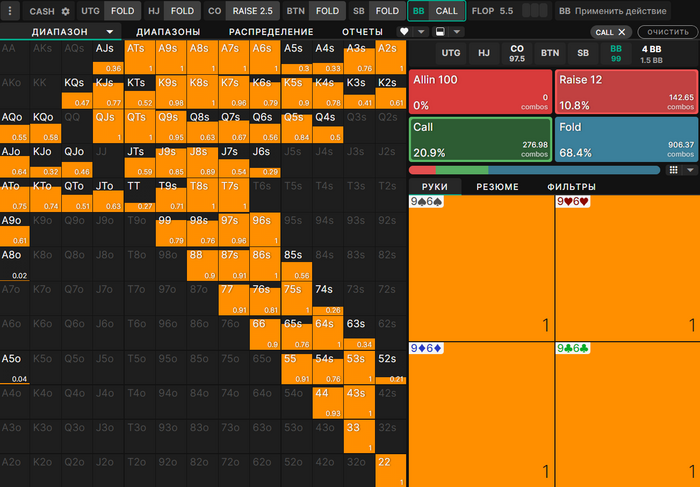Select ATs cell in range grid
This screenshot has height=487, width=700.
tap(140, 57)
